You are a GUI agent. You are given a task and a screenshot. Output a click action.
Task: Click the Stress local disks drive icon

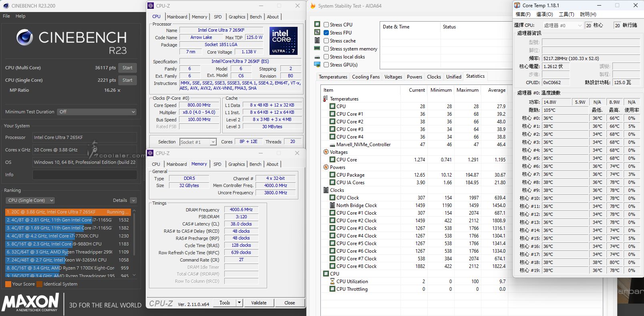pos(317,57)
